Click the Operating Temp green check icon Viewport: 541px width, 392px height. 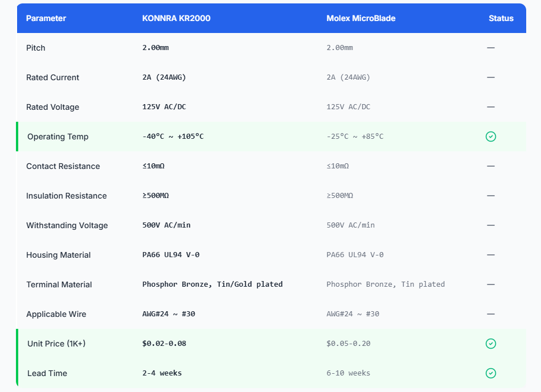[x=490, y=137]
